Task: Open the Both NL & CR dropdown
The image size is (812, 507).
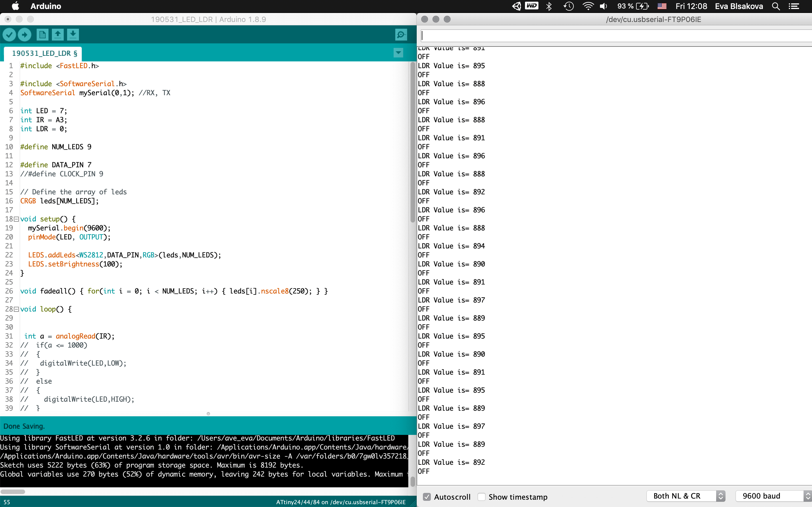Action: point(686,496)
